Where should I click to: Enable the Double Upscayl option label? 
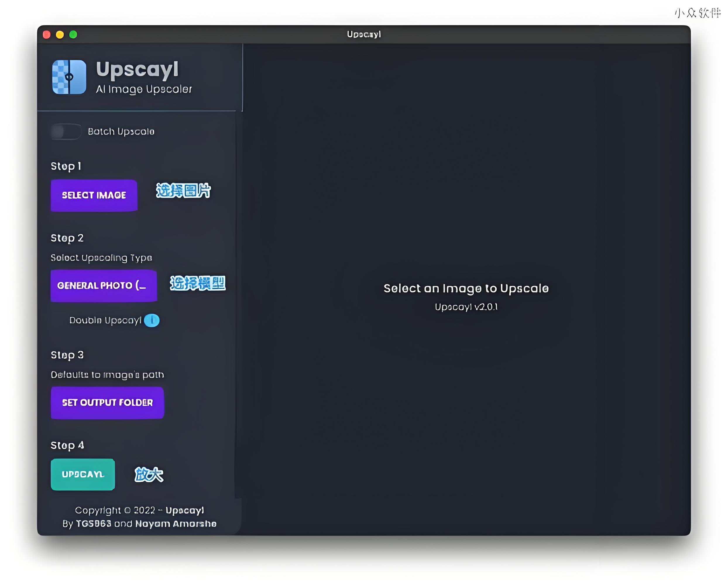(x=105, y=320)
